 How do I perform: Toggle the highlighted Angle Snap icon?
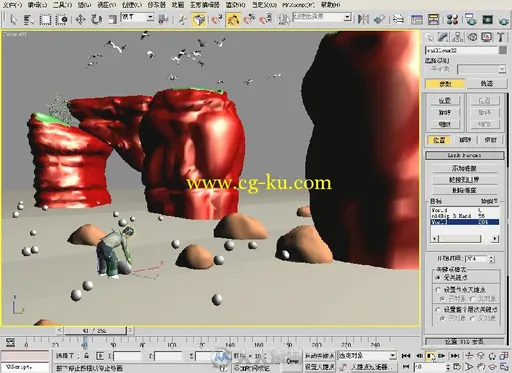tap(233, 19)
